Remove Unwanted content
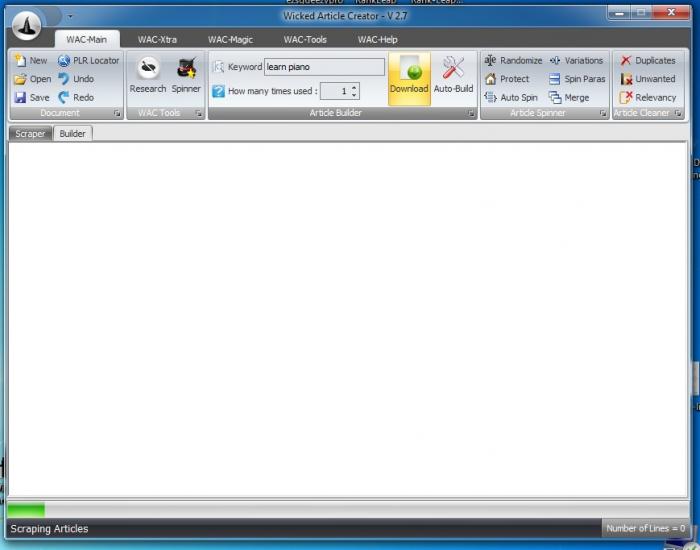Screen dimensions: 700x550 click(x=648, y=79)
